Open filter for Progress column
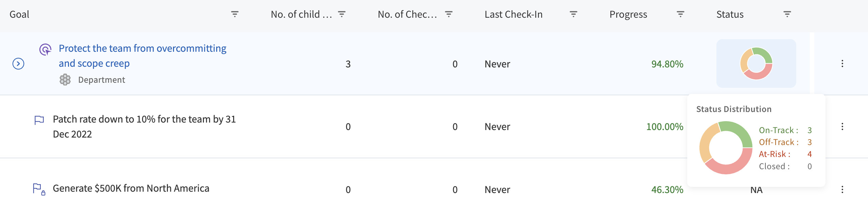Viewport: 868px width, 207px height. click(x=680, y=14)
